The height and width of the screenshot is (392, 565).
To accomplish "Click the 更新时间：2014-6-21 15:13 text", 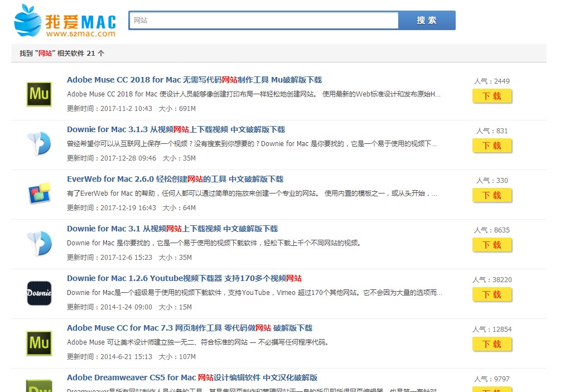I will [x=109, y=357].
